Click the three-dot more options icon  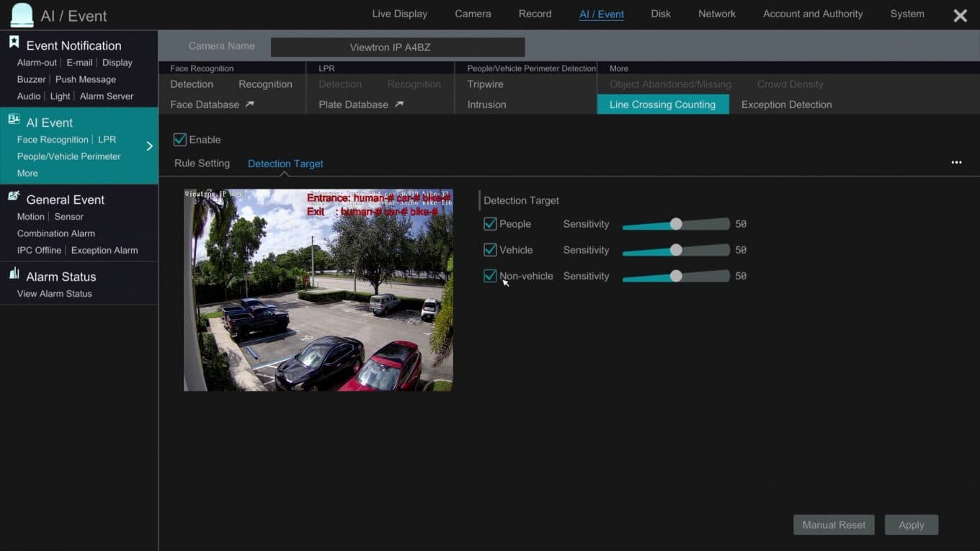pos(956,162)
